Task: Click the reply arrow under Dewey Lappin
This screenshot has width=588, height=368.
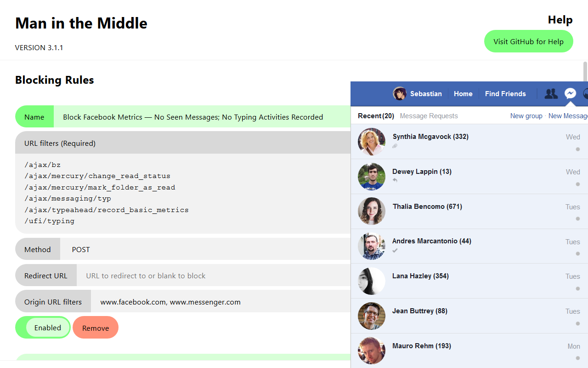Action: point(395,181)
